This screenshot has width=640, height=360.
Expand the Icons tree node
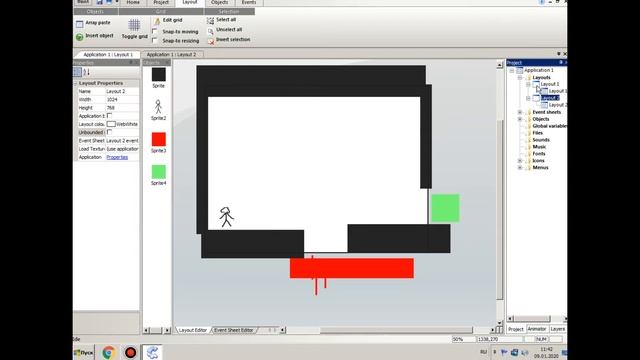tap(520, 161)
